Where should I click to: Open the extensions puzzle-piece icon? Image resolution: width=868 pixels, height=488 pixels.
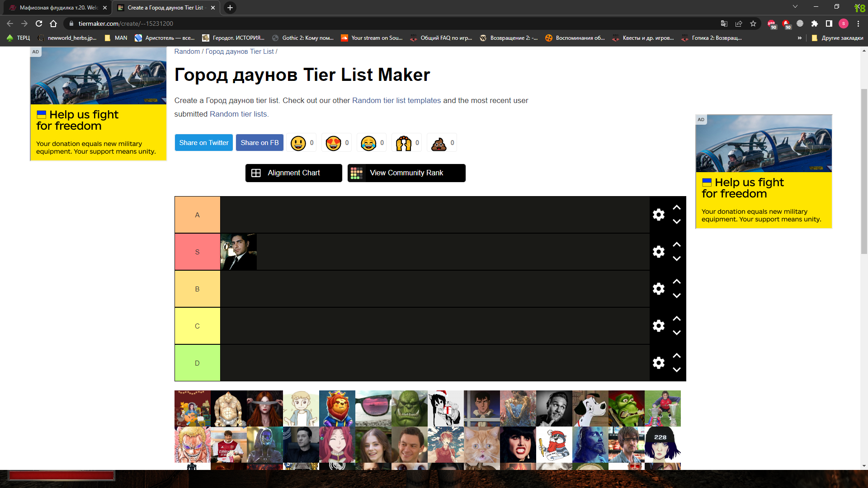pos(815,23)
